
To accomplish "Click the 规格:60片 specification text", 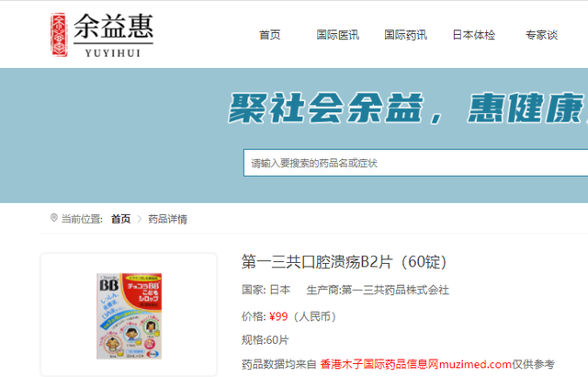I will 266,340.
